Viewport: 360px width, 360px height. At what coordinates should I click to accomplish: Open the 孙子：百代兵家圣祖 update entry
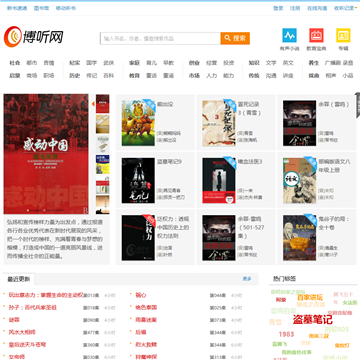click(x=33, y=307)
